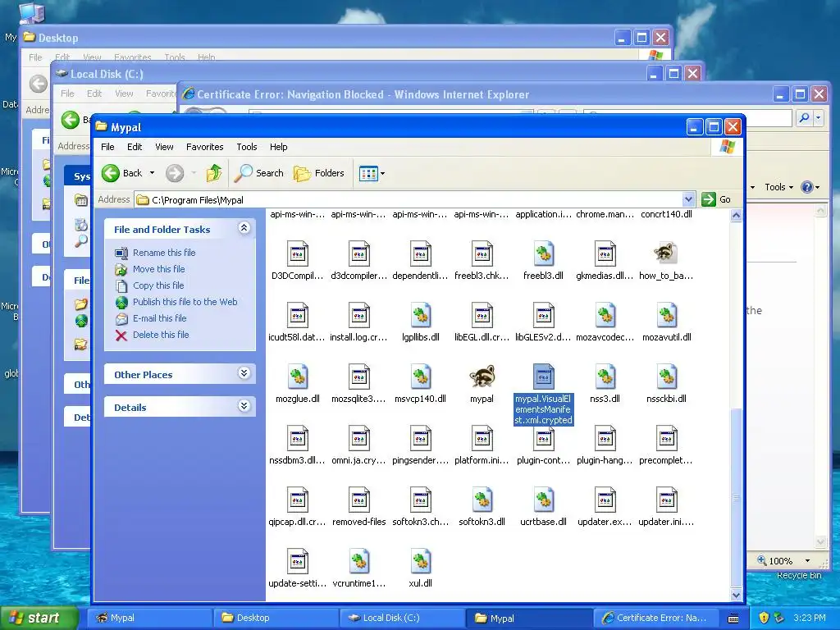Viewport: 840px width, 630px height.
Task: Open the Tools menu in Mypal
Action: (x=246, y=147)
